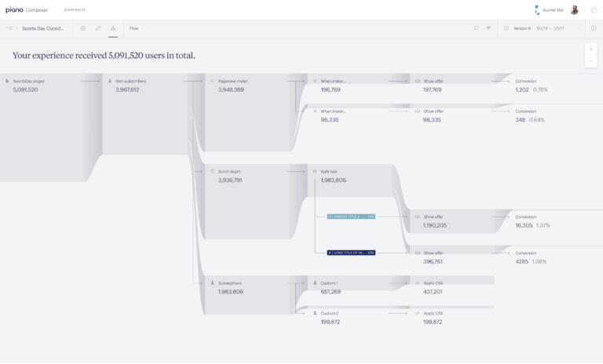Select the dark blue variant B label
Screen dimensions: 603x364
coord(351,253)
